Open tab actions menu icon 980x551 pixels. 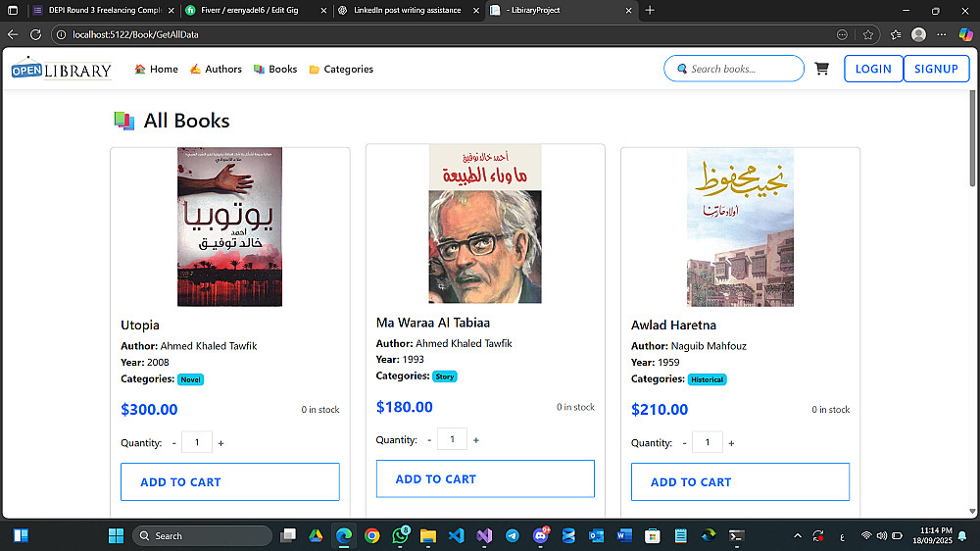point(13,10)
